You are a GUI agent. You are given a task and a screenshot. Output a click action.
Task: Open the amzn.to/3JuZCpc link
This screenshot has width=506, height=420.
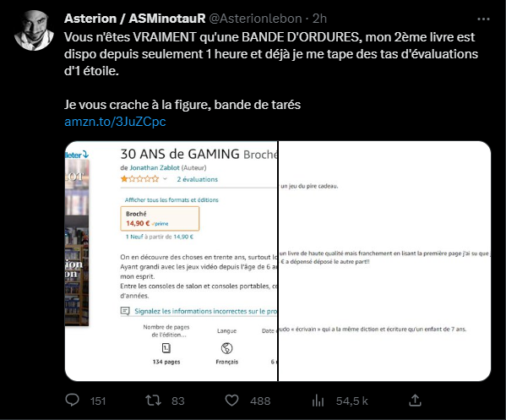[x=115, y=122]
